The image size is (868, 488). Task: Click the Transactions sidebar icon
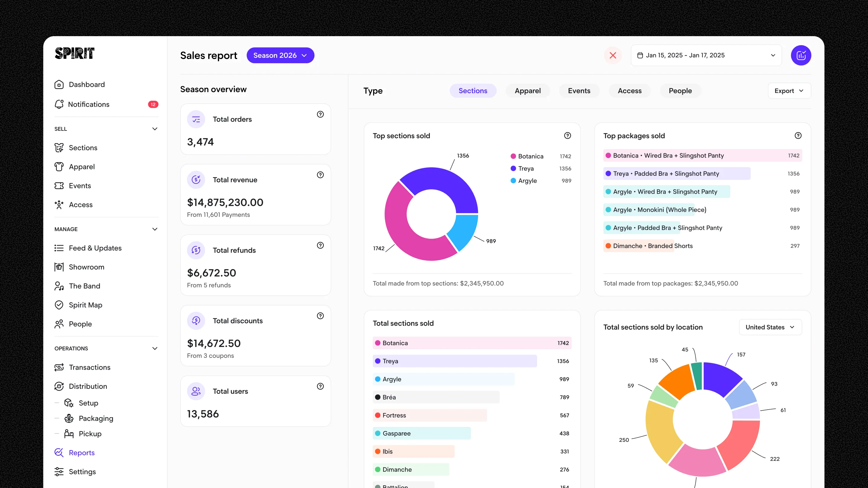(59, 367)
